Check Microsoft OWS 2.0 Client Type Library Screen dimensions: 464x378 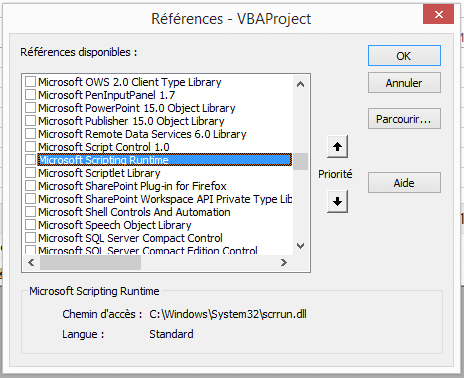tap(30, 82)
